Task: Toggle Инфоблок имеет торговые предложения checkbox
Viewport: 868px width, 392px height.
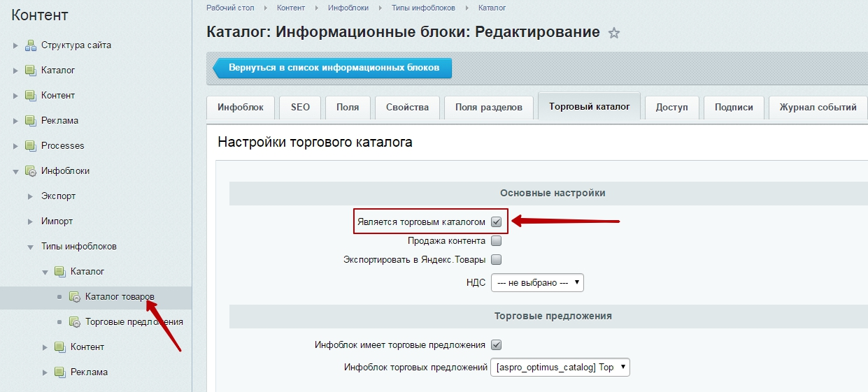Action: (497, 345)
